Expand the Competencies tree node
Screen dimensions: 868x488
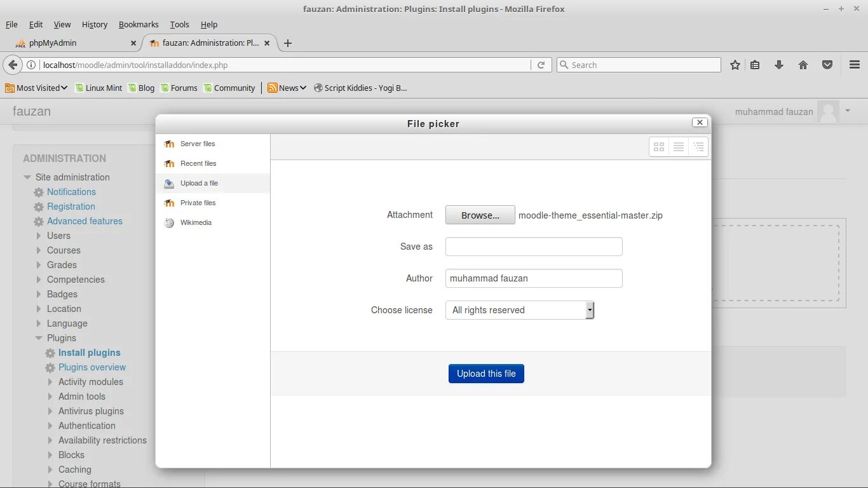tap(39, 280)
